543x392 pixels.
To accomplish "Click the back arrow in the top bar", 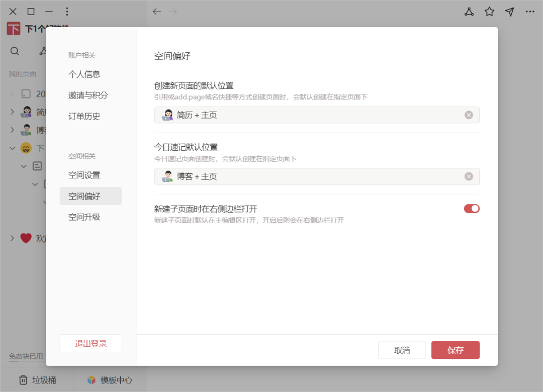I will click(156, 11).
